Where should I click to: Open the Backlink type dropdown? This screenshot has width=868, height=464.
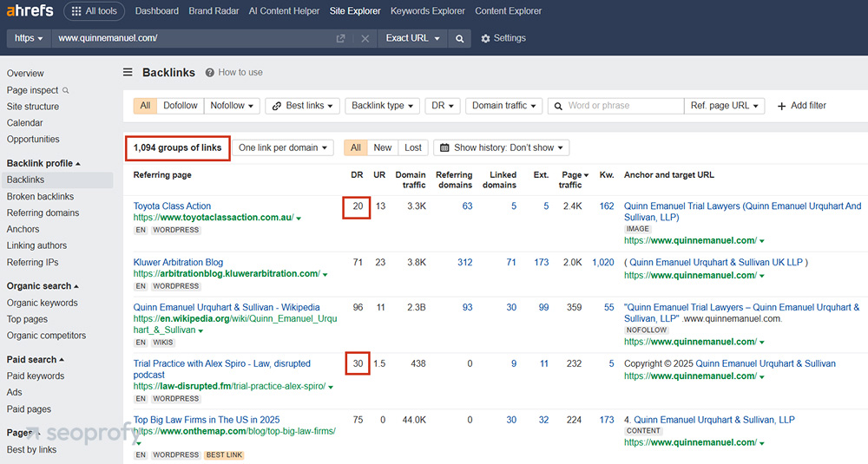click(383, 106)
